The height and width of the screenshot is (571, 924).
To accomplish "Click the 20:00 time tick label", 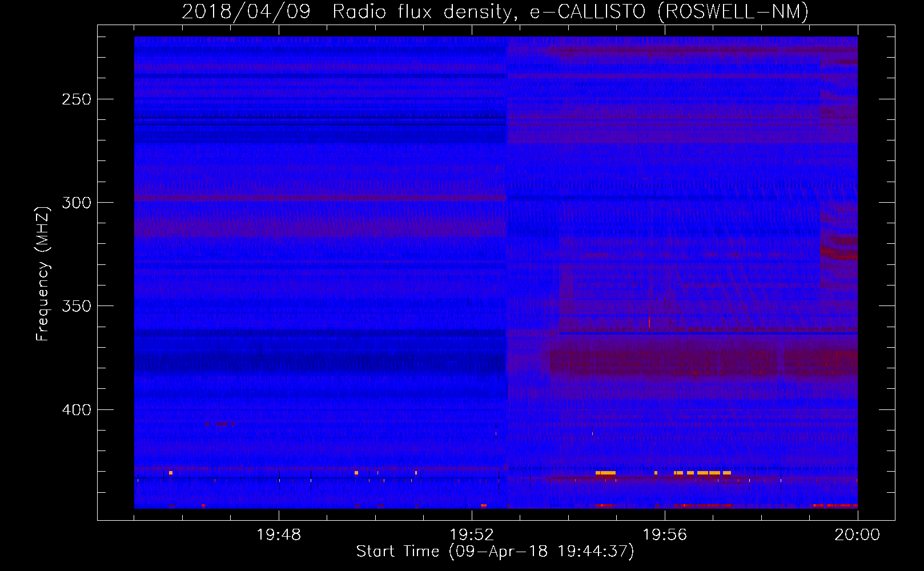I will point(857,535).
